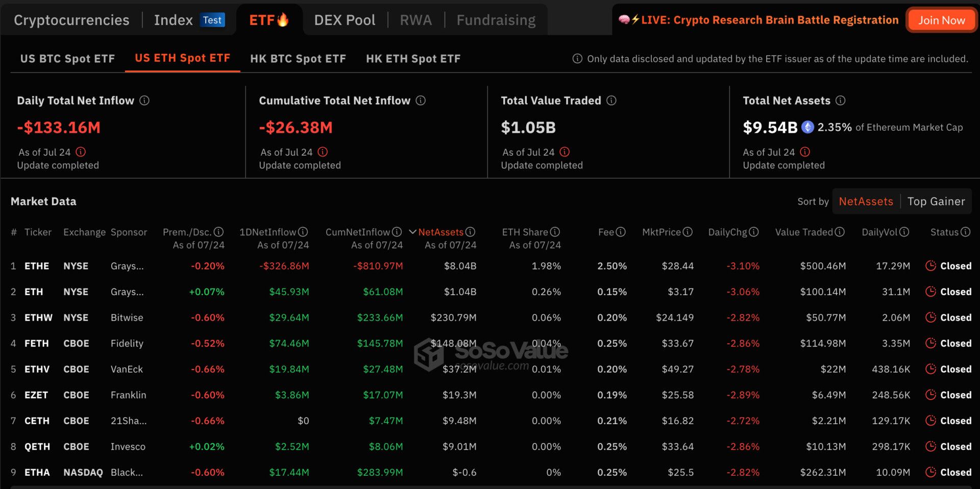
Task: Switch to HK ETH Spot ETF tab
Action: pos(413,59)
